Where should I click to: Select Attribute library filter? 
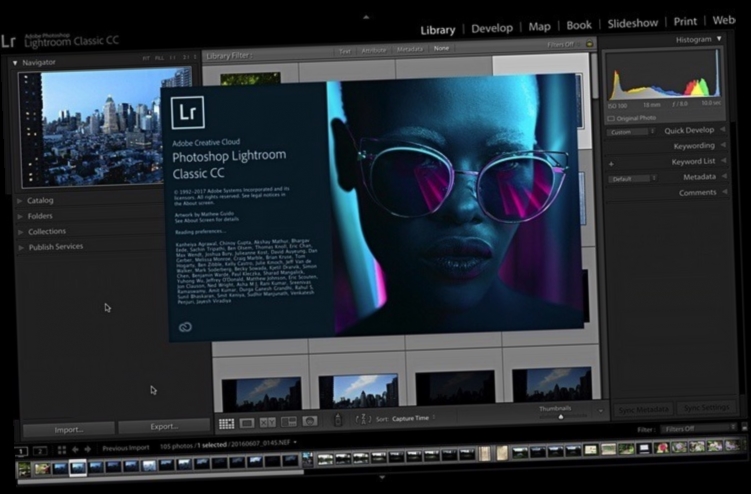tap(374, 50)
